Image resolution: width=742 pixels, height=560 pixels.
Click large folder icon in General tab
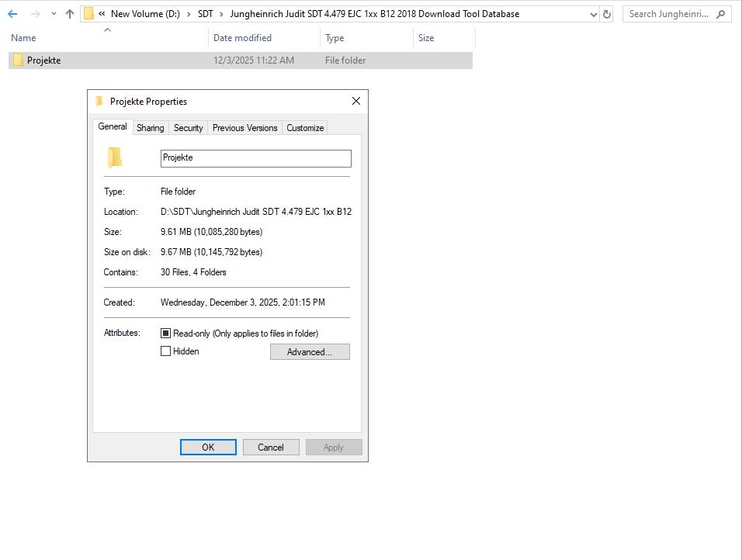[115, 157]
